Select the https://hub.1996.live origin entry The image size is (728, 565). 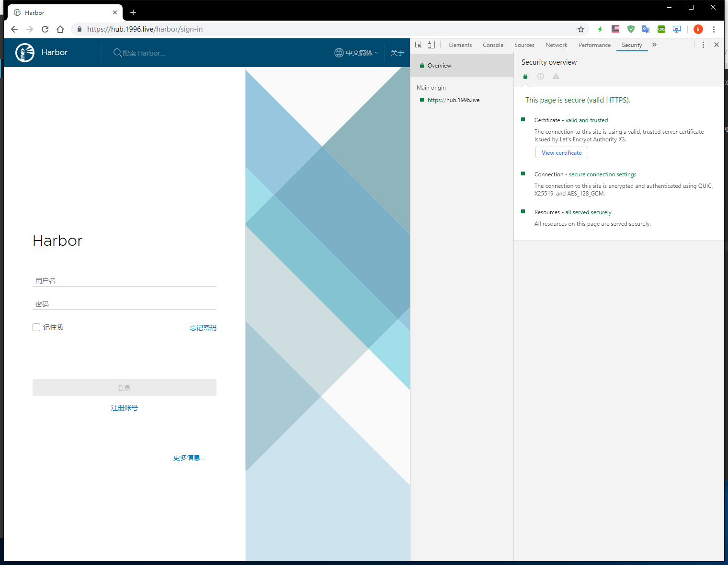(x=453, y=100)
